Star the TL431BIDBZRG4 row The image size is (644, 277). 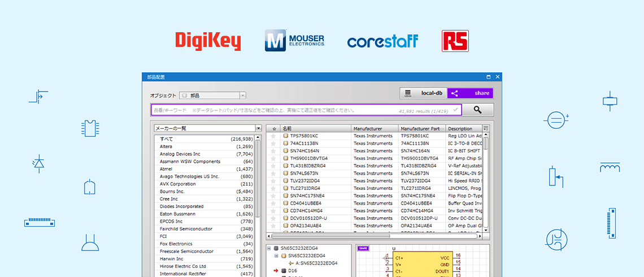click(x=273, y=166)
